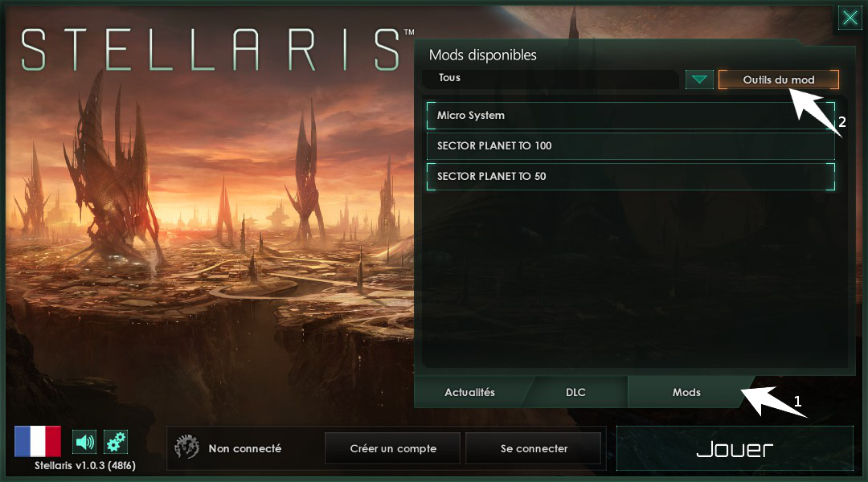Select the Mods tab
Screen dimensions: 868x482
[x=686, y=392]
